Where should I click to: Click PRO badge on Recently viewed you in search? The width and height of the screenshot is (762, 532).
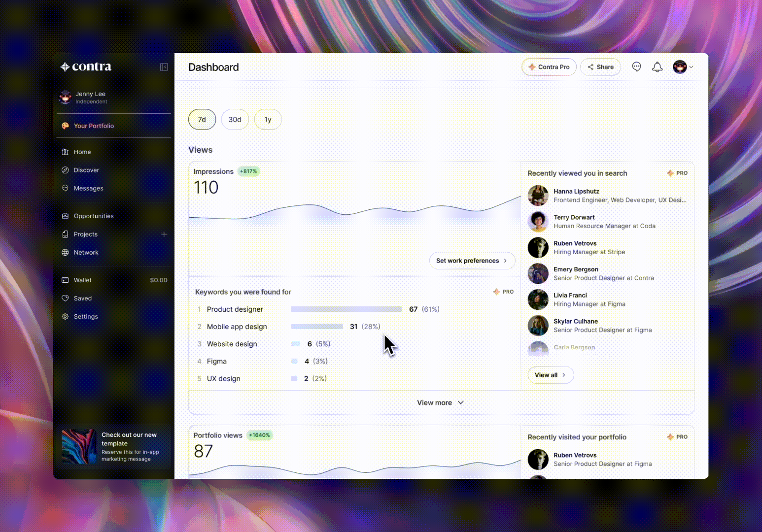click(x=677, y=173)
